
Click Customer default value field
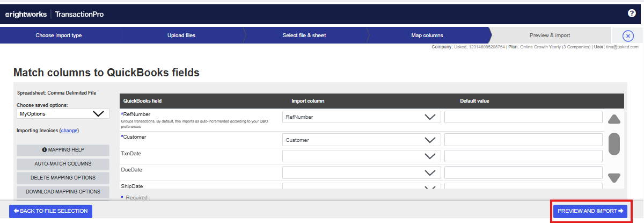523,140
